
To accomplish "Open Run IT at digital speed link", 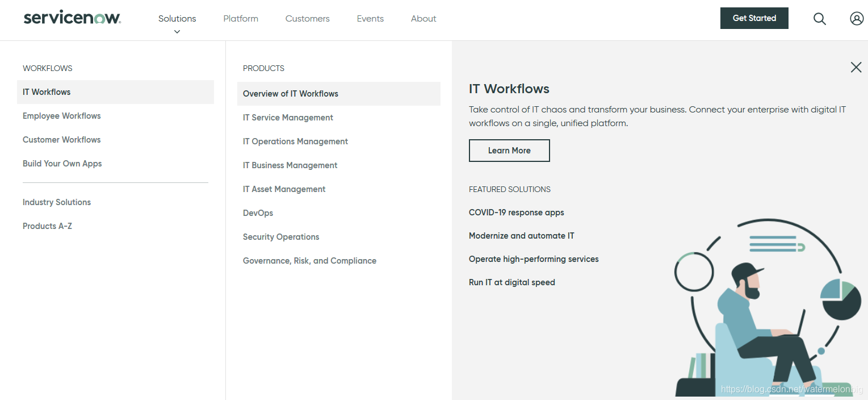I will coord(512,282).
